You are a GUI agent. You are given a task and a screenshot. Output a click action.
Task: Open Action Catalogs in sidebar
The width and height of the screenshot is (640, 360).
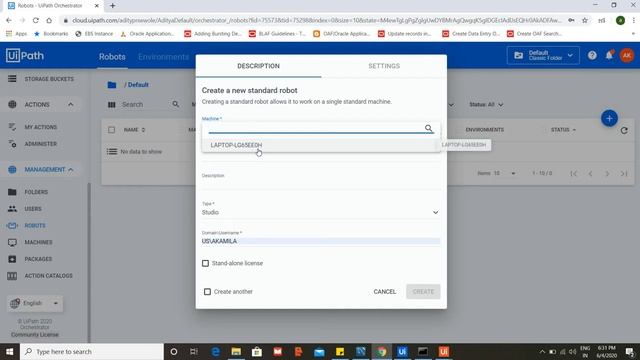point(48,276)
